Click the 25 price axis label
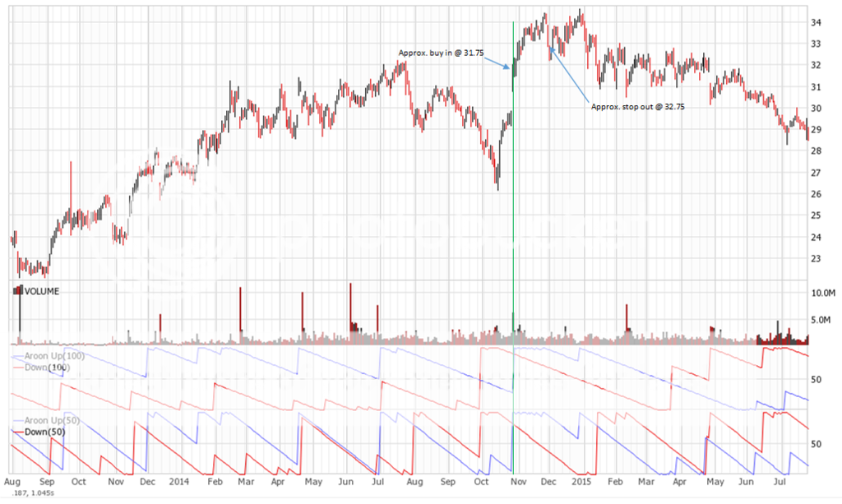This screenshot has height=504, width=842. tap(817, 215)
